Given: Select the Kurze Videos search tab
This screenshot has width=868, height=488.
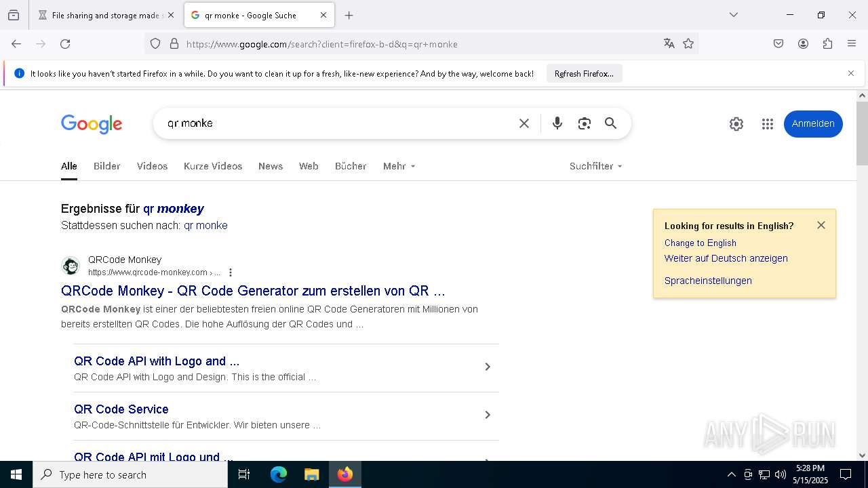Looking at the screenshot, I should pos(213,166).
